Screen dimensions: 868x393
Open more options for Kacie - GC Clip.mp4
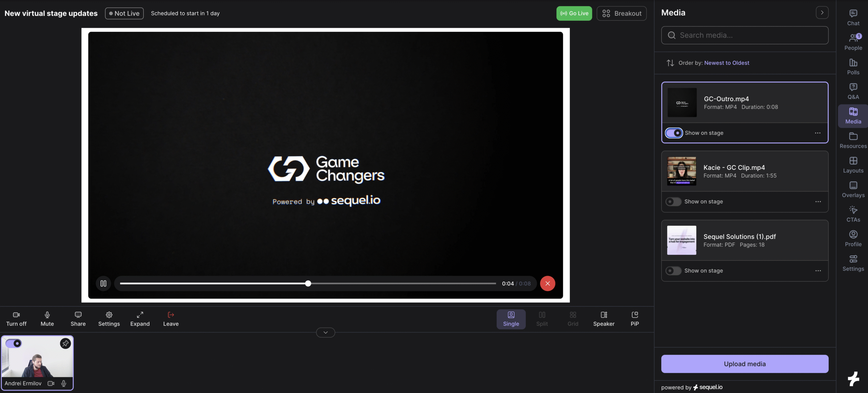click(x=818, y=202)
